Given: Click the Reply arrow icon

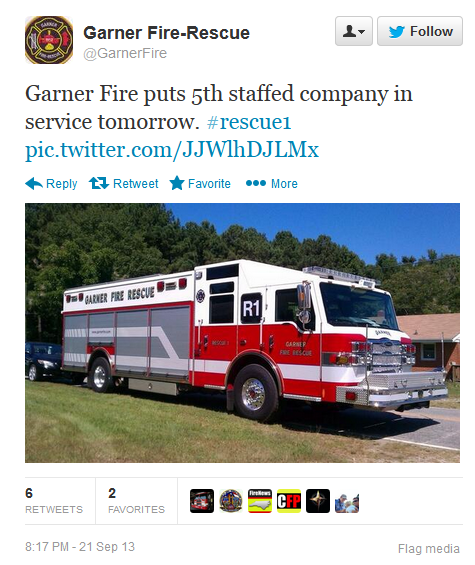Looking at the screenshot, I should [34, 183].
